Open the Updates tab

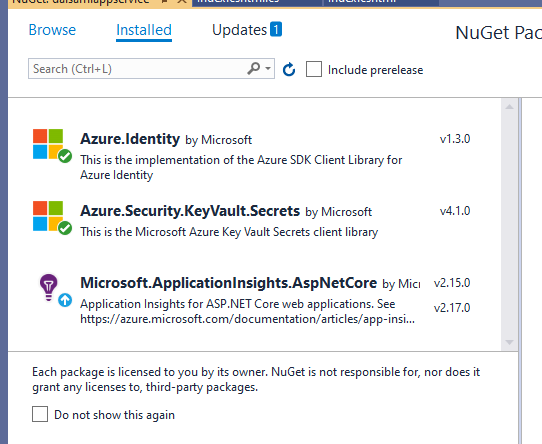point(240,30)
